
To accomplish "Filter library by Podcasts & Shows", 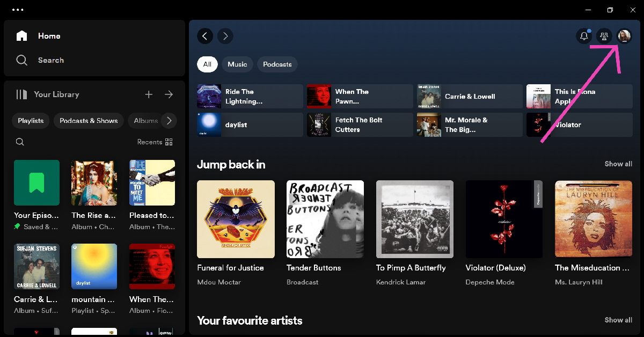I will click(x=89, y=121).
